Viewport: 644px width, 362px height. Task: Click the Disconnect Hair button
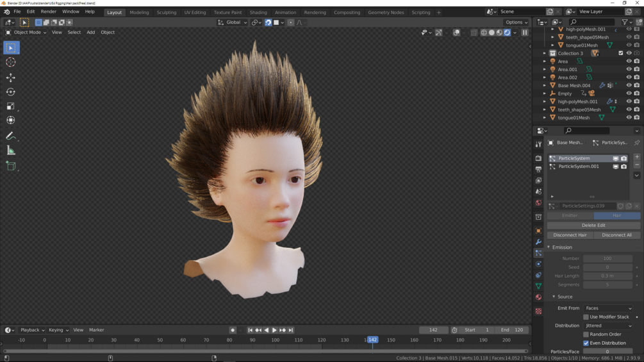click(570, 235)
